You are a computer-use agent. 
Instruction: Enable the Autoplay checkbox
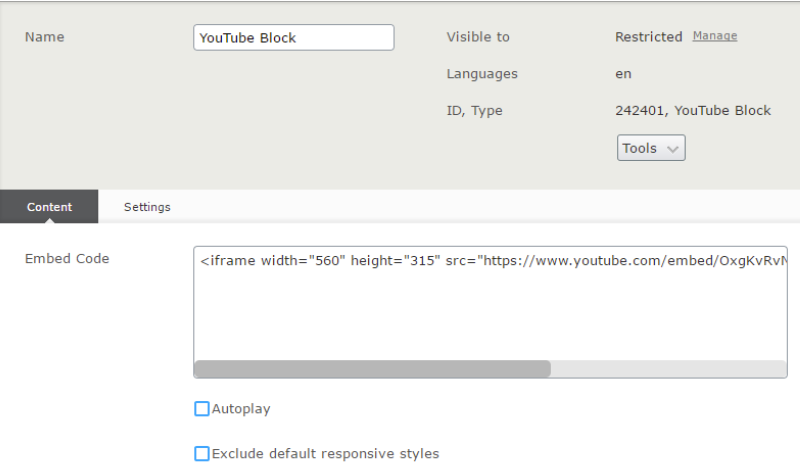coord(202,409)
